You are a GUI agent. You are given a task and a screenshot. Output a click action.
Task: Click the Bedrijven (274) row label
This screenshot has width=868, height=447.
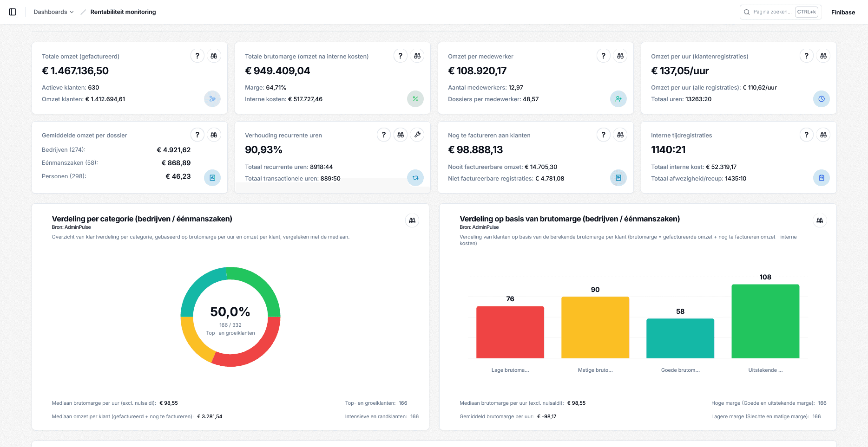point(64,149)
